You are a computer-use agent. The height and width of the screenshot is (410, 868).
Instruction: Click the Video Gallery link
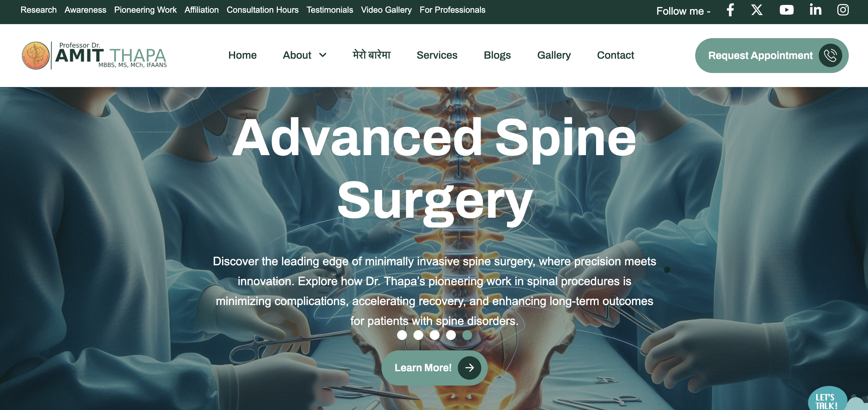pyautogui.click(x=386, y=10)
